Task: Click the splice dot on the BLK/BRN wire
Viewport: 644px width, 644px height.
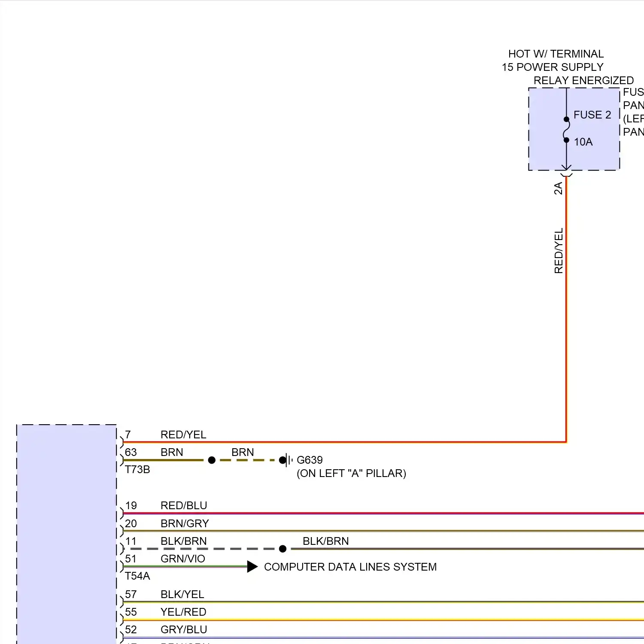Action: tap(283, 549)
